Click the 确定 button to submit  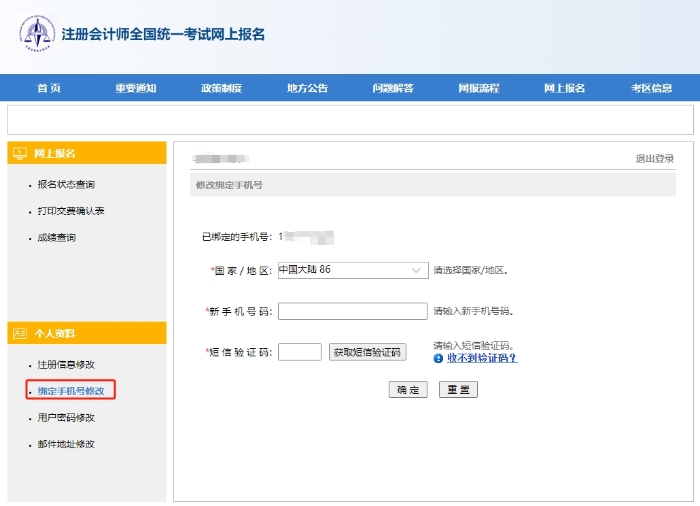pos(408,390)
